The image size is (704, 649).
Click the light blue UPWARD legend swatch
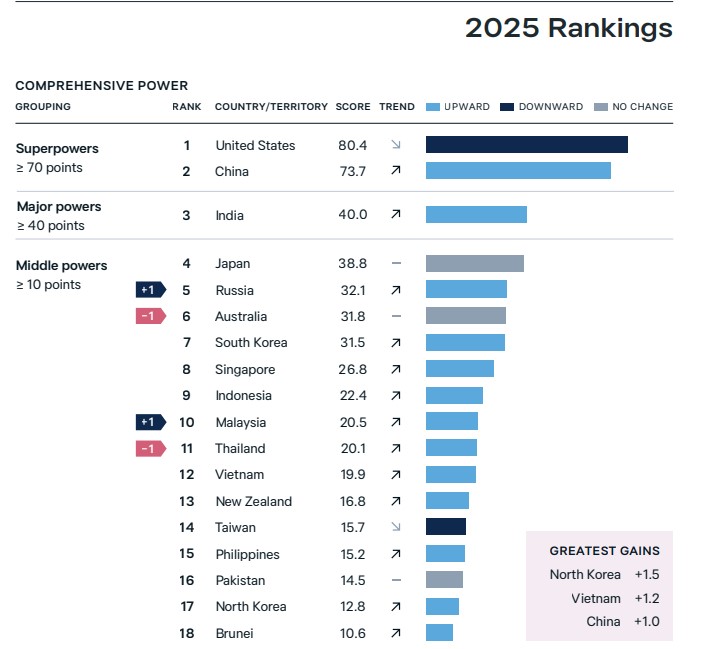tap(433, 107)
